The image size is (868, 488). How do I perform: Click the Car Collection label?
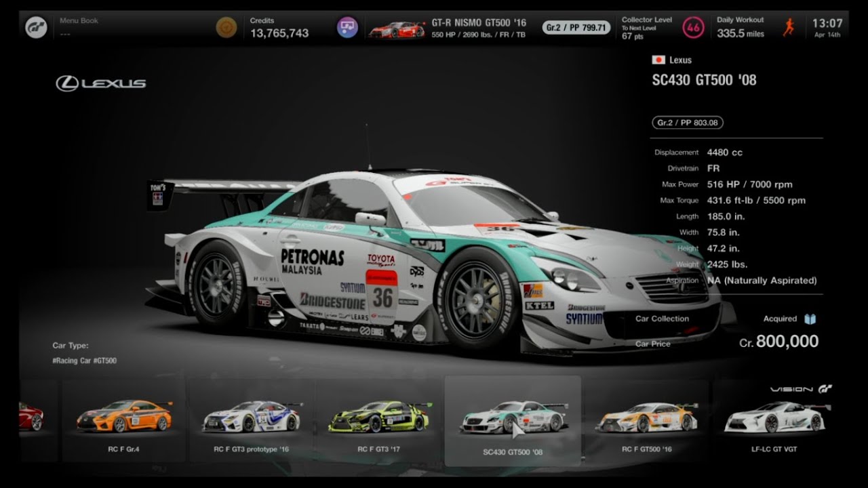tap(662, 319)
